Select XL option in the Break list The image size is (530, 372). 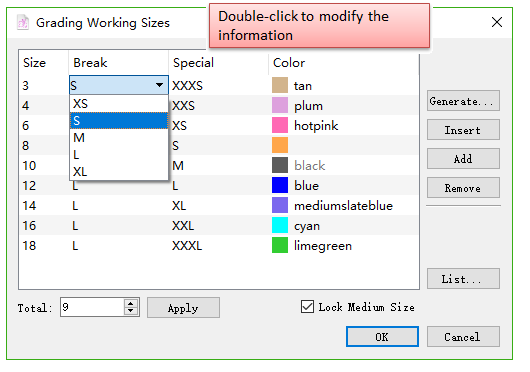pyautogui.click(x=119, y=172)
